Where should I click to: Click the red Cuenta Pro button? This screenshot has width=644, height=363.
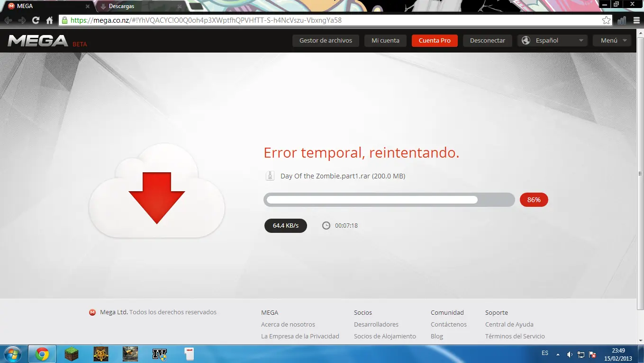point(435,41)
